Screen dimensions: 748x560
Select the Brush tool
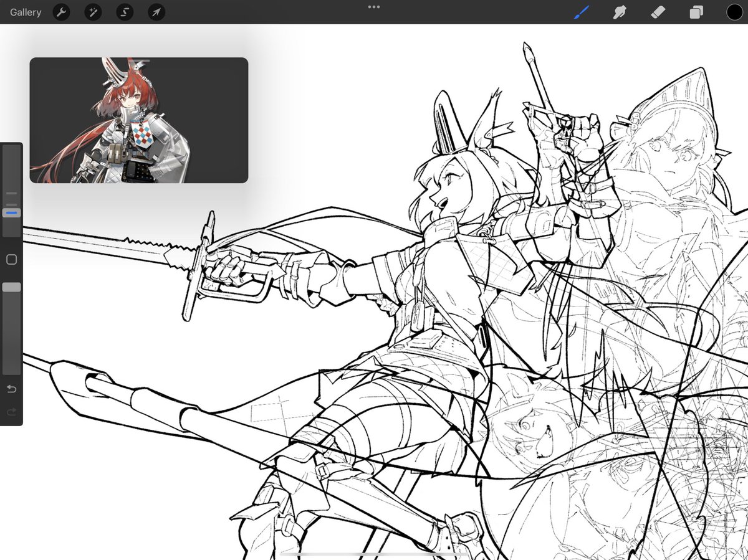click(x=582, y=12)
